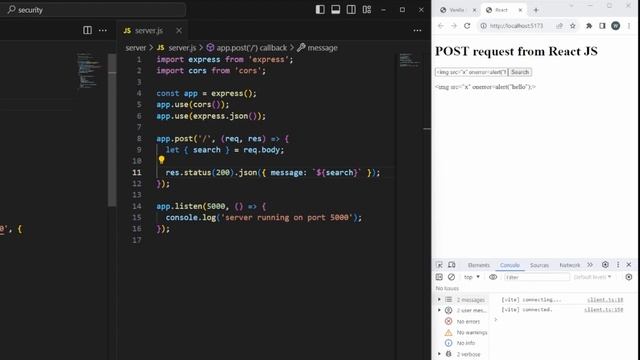Close the server.js tab

[x=179, y=31]
